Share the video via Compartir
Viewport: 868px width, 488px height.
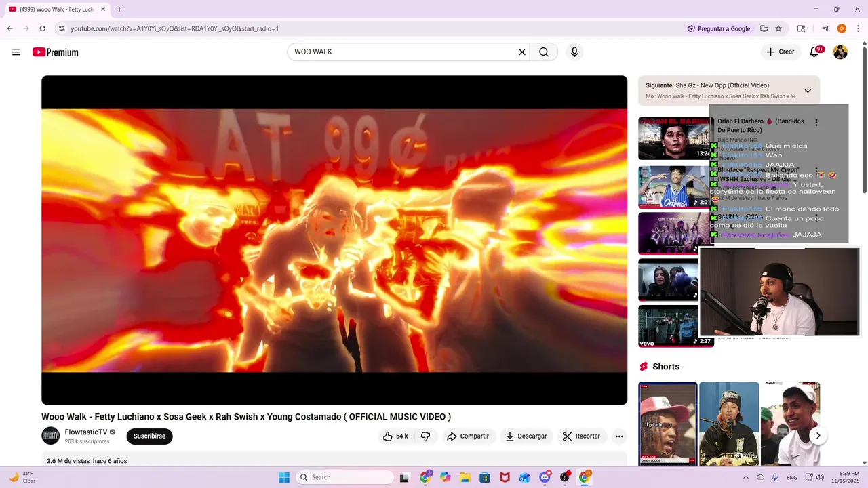click(468, 436)
